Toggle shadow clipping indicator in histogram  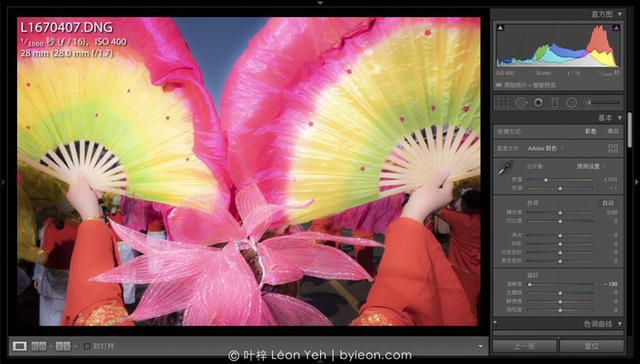[x=500, y=28]
